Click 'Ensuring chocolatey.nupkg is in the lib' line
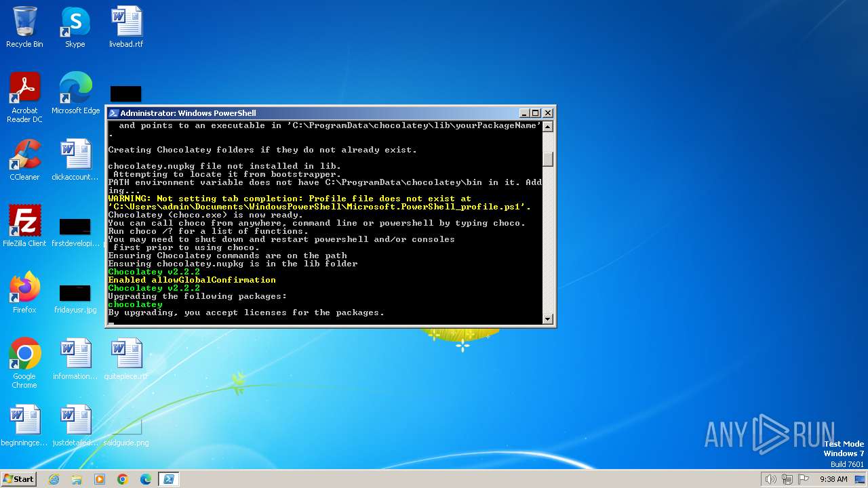868x488 pixels. [x=233, y=264]
